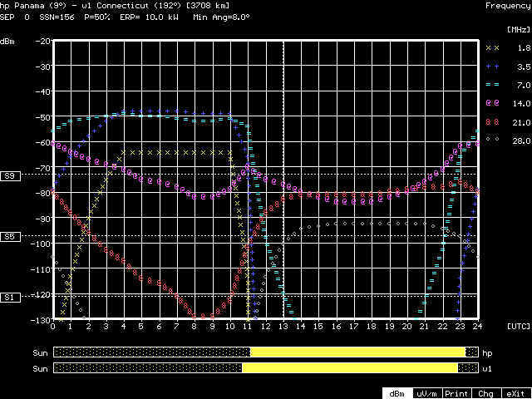Switch to uV/m units button
This screenshot has height=399, width=532.
428,393
